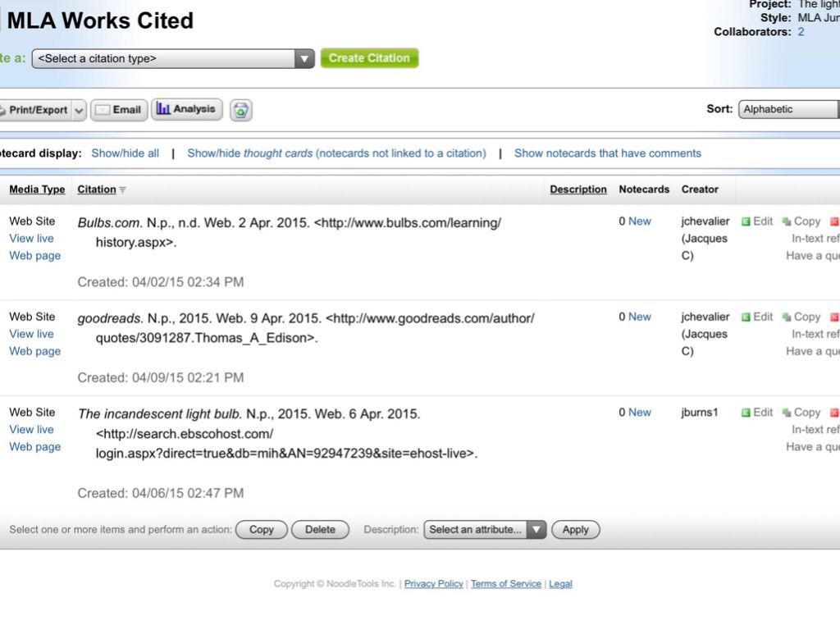This screenshot has height=630, width=840.
Task: Click the Email envelope button
Action: (x=118, y=110)
